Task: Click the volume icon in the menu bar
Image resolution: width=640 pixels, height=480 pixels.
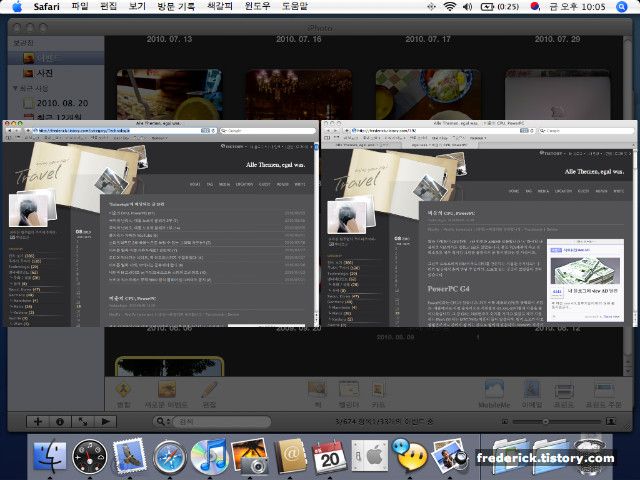Action: pyautogui.click(x=468, y=7)
